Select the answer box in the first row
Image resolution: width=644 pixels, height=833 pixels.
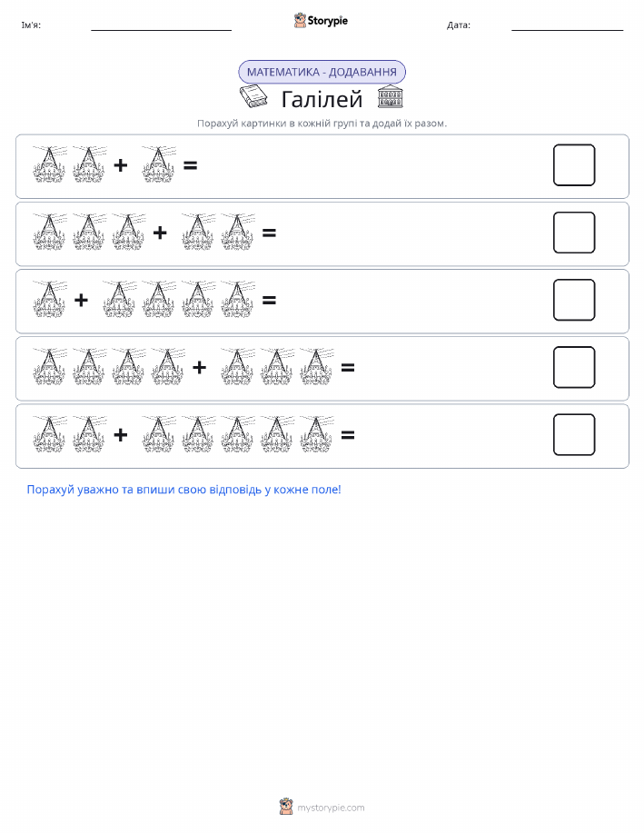(574, 165)
